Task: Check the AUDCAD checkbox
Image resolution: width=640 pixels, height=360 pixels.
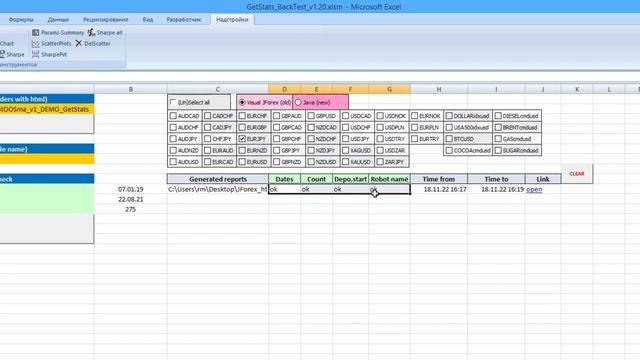Action: [x=173, y=116]
